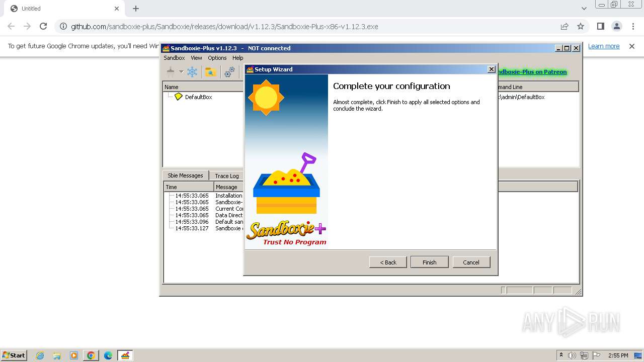This screenshot has width=644, height=362.
Task: Open Windows Explorer from taskbar
Action: coord(57,355)
